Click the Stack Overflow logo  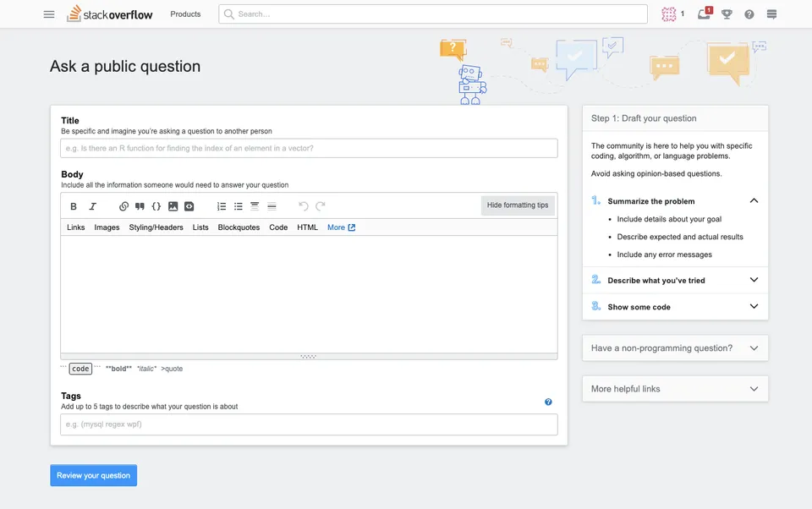(x=110, y=14)
